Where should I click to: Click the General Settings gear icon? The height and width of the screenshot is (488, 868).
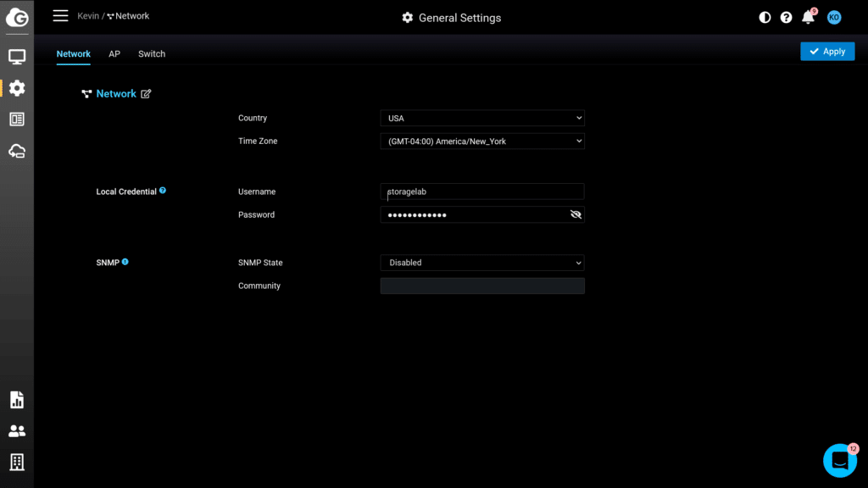pos(408,18)
